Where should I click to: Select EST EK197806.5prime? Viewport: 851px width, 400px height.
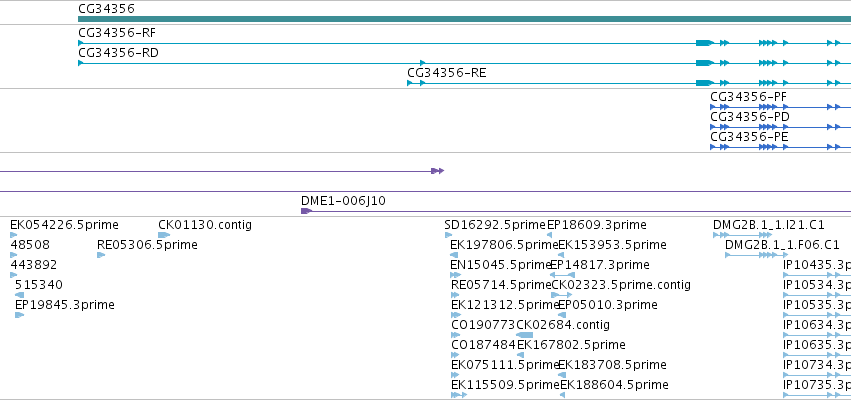[504, 245]
